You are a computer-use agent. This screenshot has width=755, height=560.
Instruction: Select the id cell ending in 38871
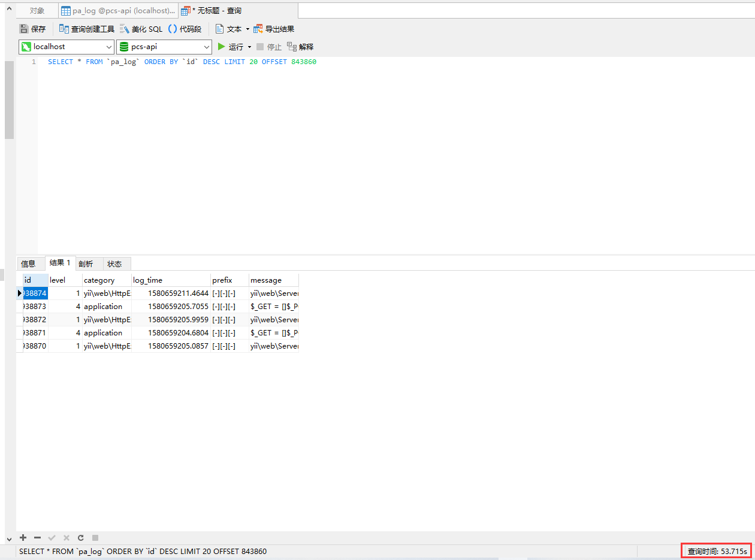pos(35,333)
